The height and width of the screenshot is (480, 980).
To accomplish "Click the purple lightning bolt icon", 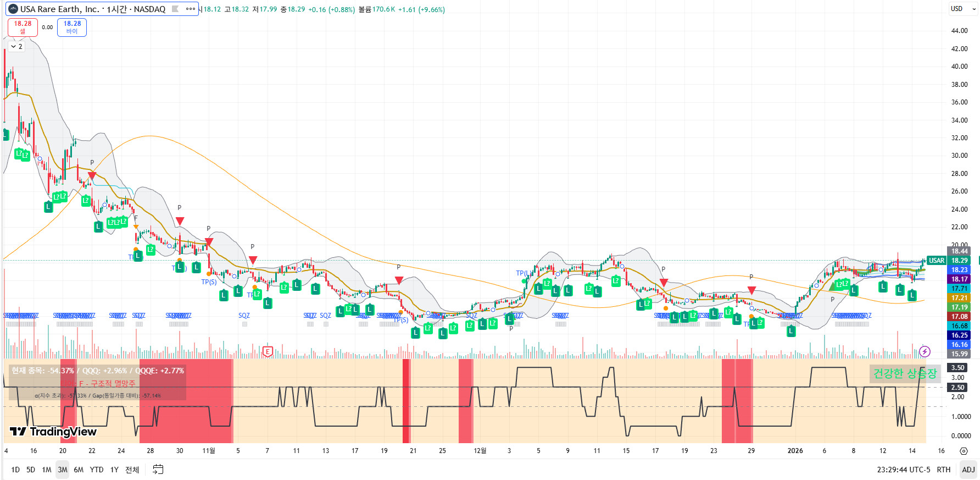I will (925, 351).
